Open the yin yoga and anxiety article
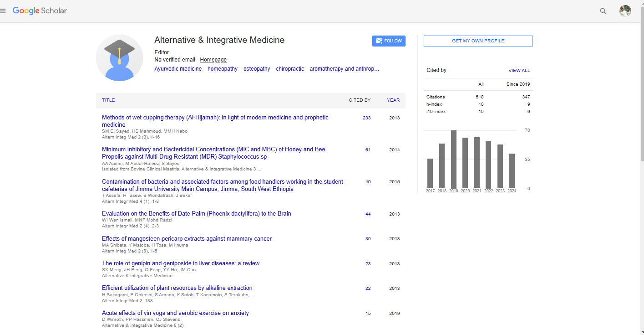Screen dimensions: 644x335 [175, 313]
